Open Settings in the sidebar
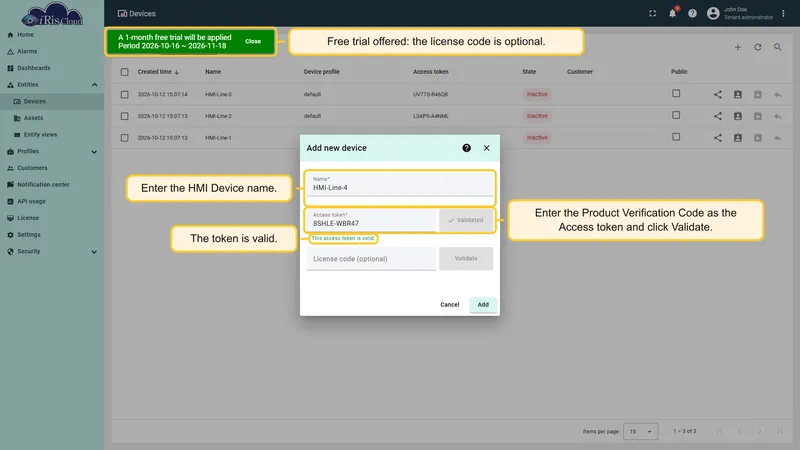The height and width of the screenshot is (450, 800). click(52, 235)
